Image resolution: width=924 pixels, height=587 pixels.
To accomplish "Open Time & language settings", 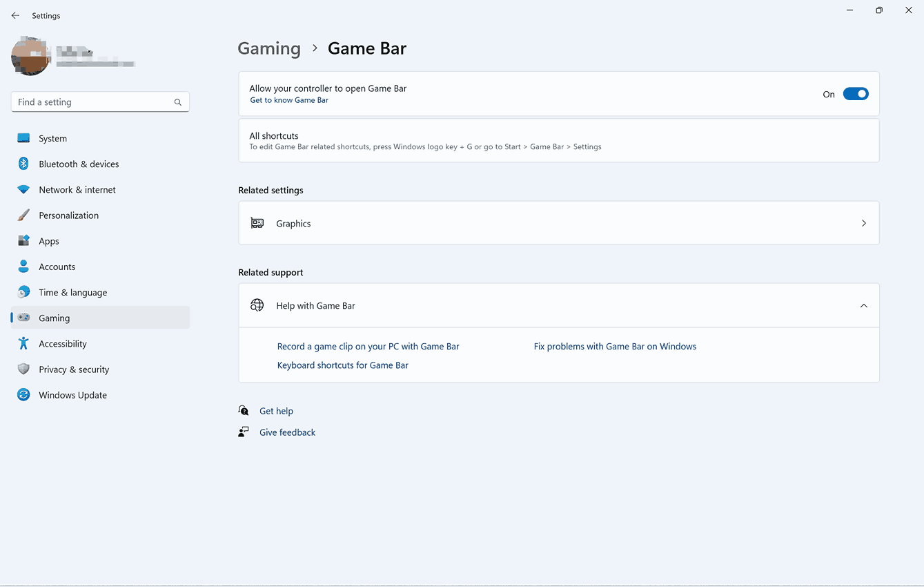I will tap(100, 292).
